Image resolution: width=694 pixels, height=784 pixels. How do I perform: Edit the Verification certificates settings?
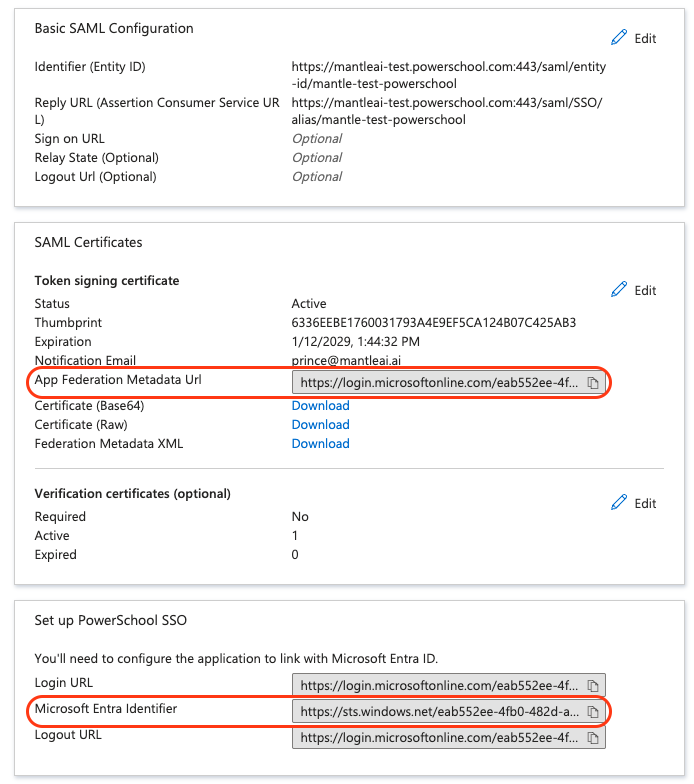click(645, 504)
